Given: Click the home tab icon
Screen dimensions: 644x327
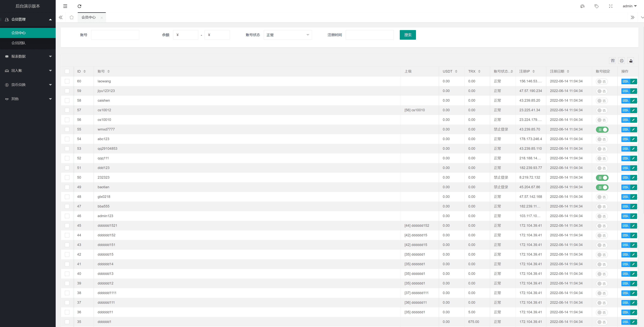Looking at the screenshot, I should [x=72, y=17].
